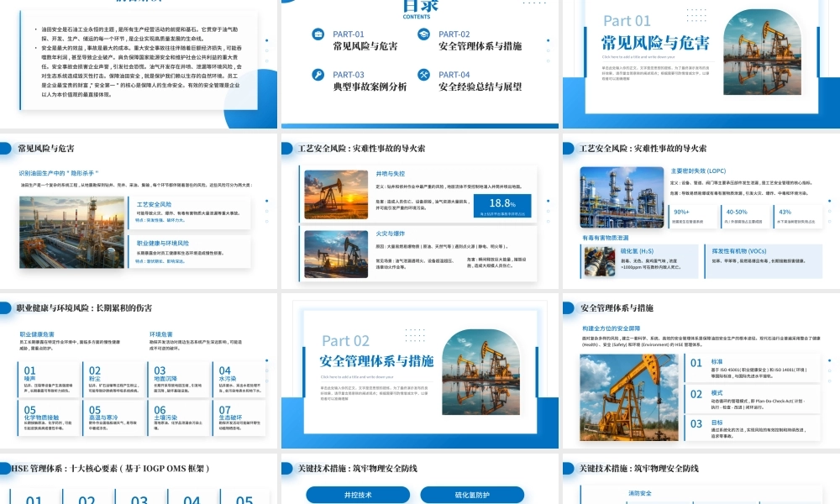Click the 挥发性有机物 (VOCs) card
The image size is (840, 504).
coord(764,261)
